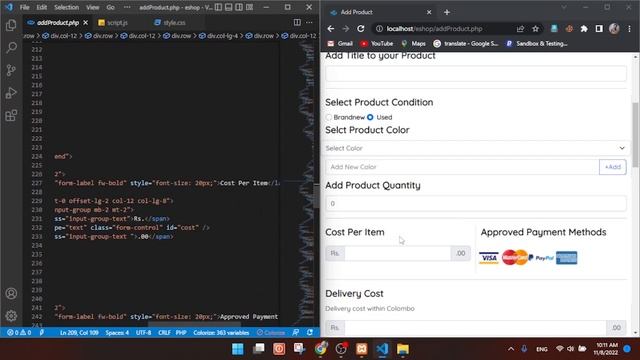Click the product quantity input field
640x360 pixels.
(476, 203)
